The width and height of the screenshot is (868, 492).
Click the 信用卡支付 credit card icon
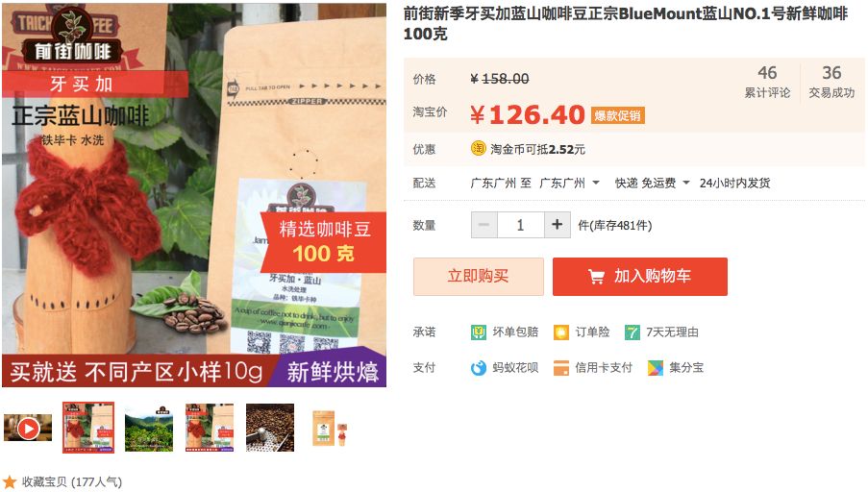click(561, 368)
